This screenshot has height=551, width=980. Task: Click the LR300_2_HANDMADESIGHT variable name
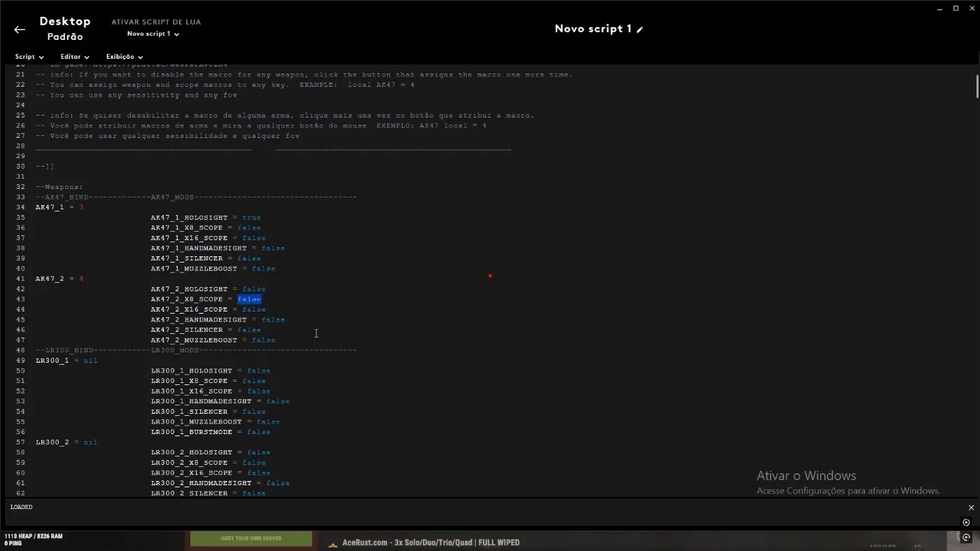tap(201, 483)
